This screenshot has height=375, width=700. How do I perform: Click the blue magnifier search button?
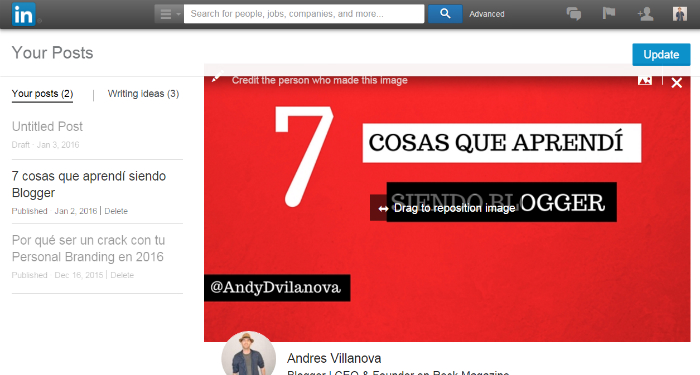pyautogui.click(x=445, y=14)
